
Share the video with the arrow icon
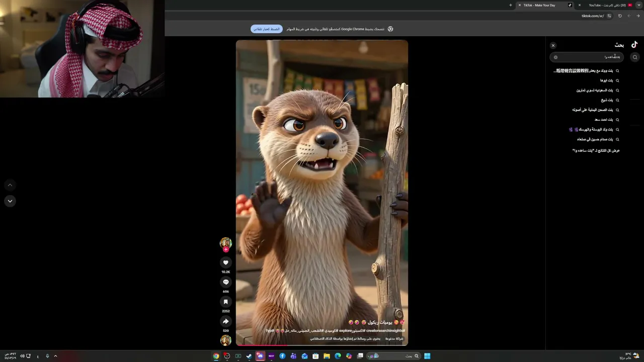tap(225, 321)
